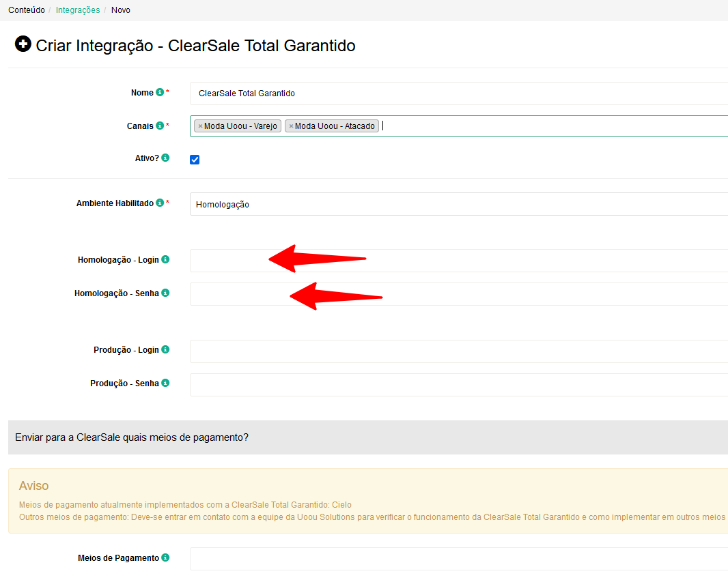Image resolution: width=728 pixels, height=580 pixels.
Task: Click the info icon next to Nome
Action: (x=160, y=92)
